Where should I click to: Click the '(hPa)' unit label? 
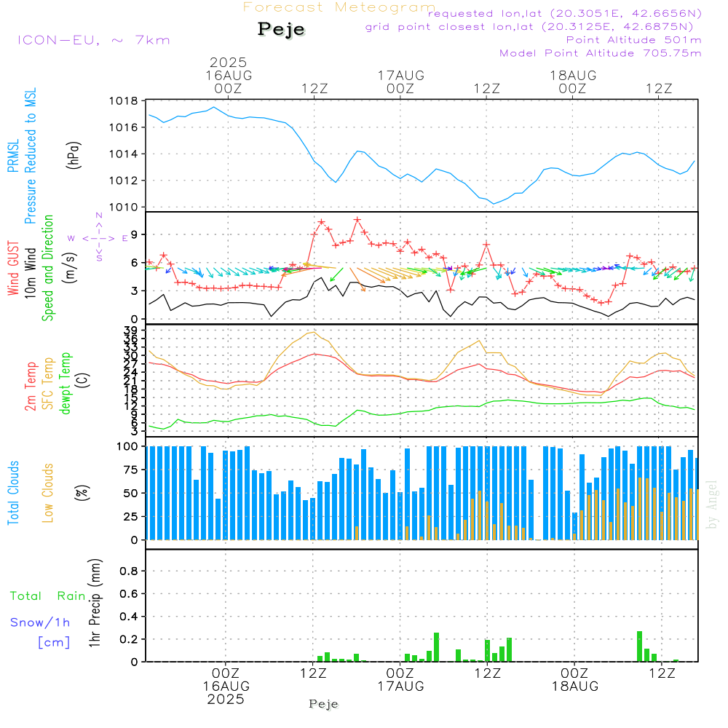[74, 156]
